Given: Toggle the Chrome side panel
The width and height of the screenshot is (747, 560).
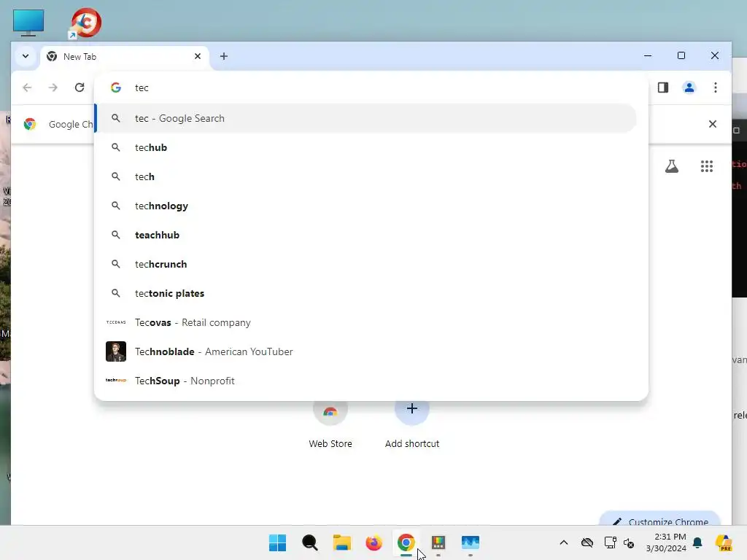Looking at the screenshot, I should click(x=663, y=87).
